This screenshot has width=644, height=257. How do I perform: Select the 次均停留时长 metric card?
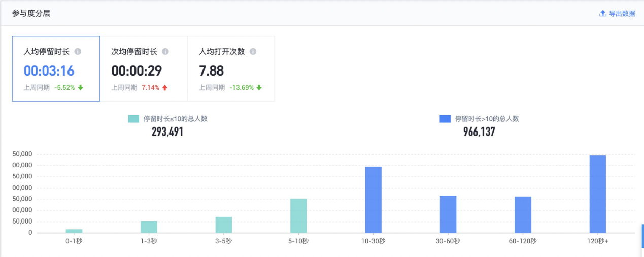tap(144, 69)
